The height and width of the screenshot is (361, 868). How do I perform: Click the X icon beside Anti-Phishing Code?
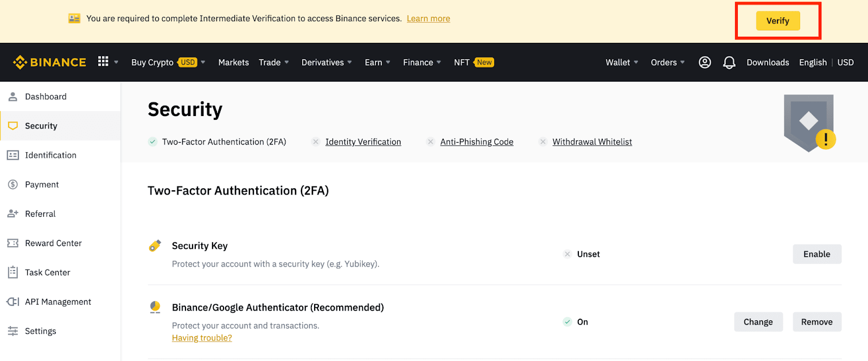[x=431, y=141]
